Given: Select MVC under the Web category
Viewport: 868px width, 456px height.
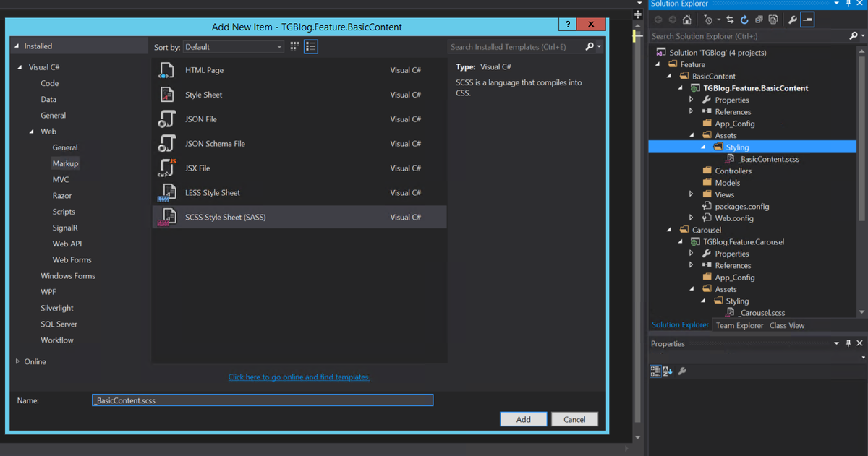Looking at the screenshot, I should tap(61, 179).
